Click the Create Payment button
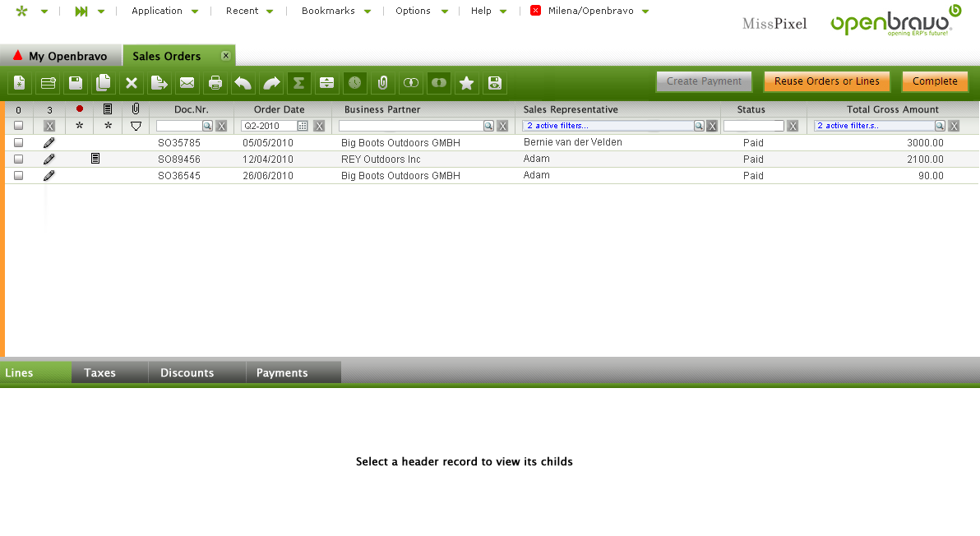980x536 pixels. (704, 81)
